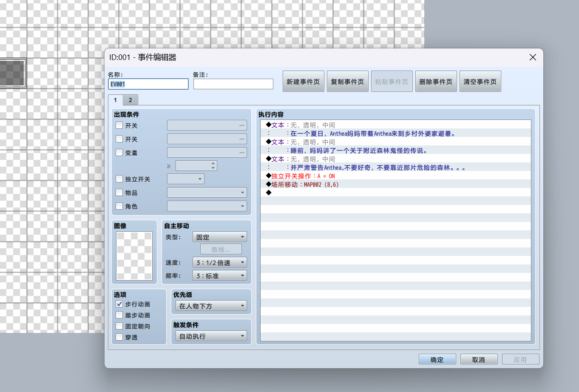Uncheck the 步行动画 option

(x=119, y=304)
